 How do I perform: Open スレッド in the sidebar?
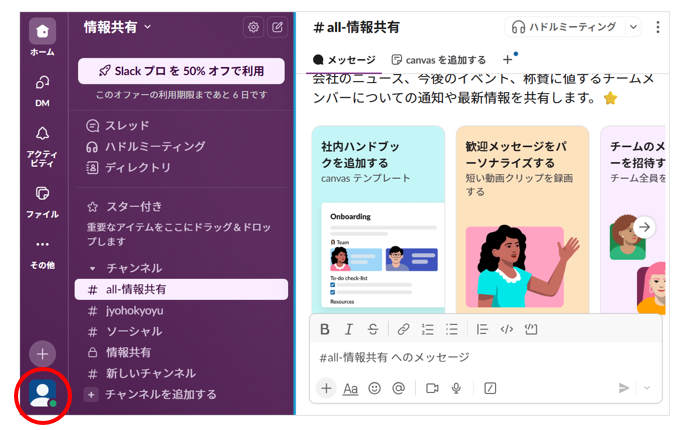117,126
